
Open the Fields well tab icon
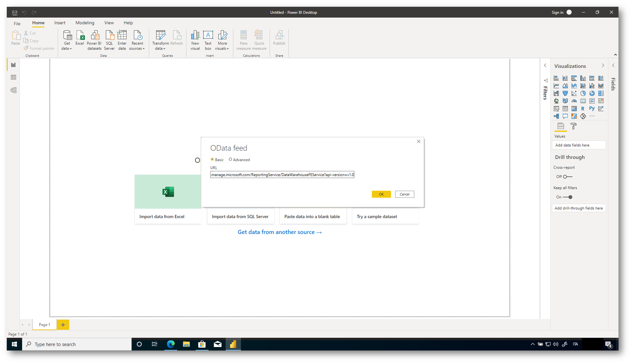561,126
